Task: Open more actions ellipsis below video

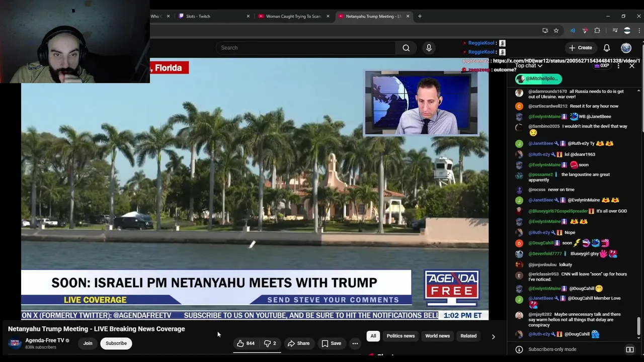Action: click(355, 343)
